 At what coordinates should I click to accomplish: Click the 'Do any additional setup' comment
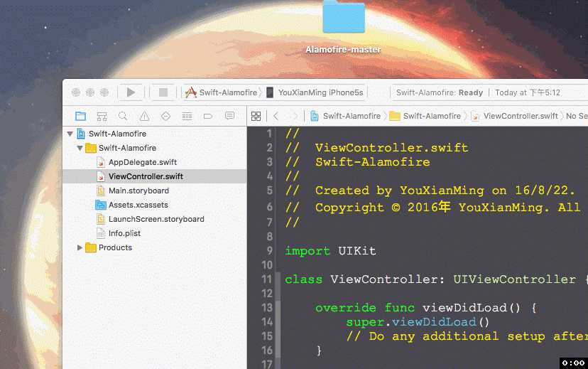467,336
